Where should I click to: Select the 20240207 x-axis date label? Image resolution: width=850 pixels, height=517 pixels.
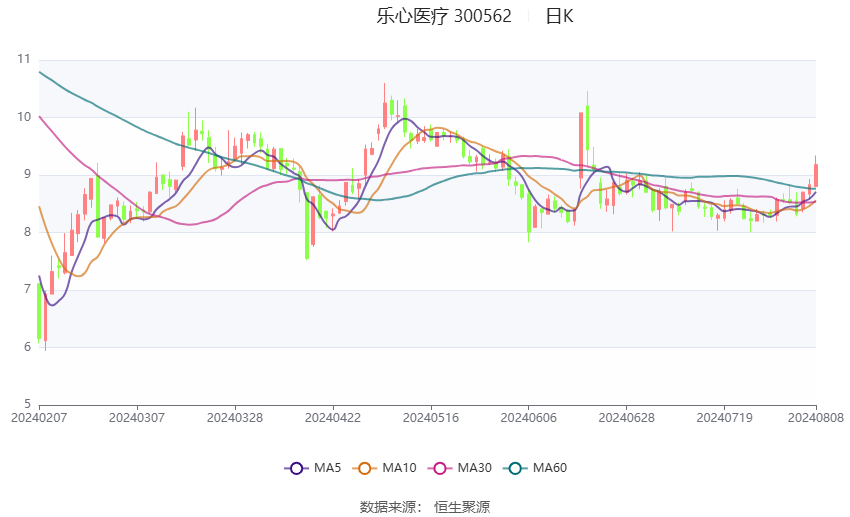coord(39,418)
